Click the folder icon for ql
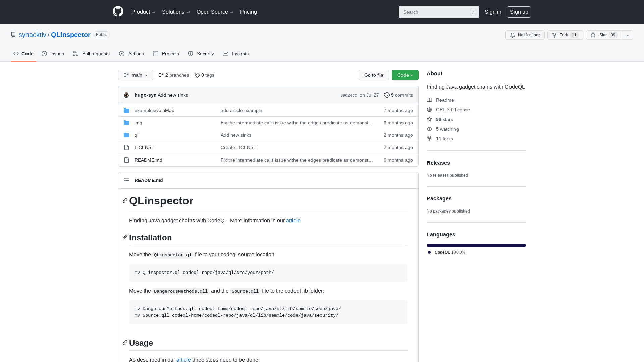The width and height of the screenshot is (644, 362). [x=126, y=135]
